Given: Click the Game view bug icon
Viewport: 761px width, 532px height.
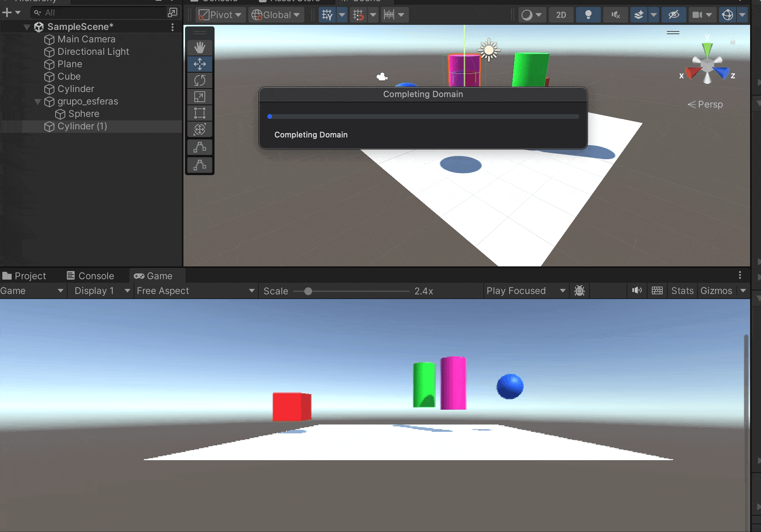Looking at the screenshot, I should 579,291.
